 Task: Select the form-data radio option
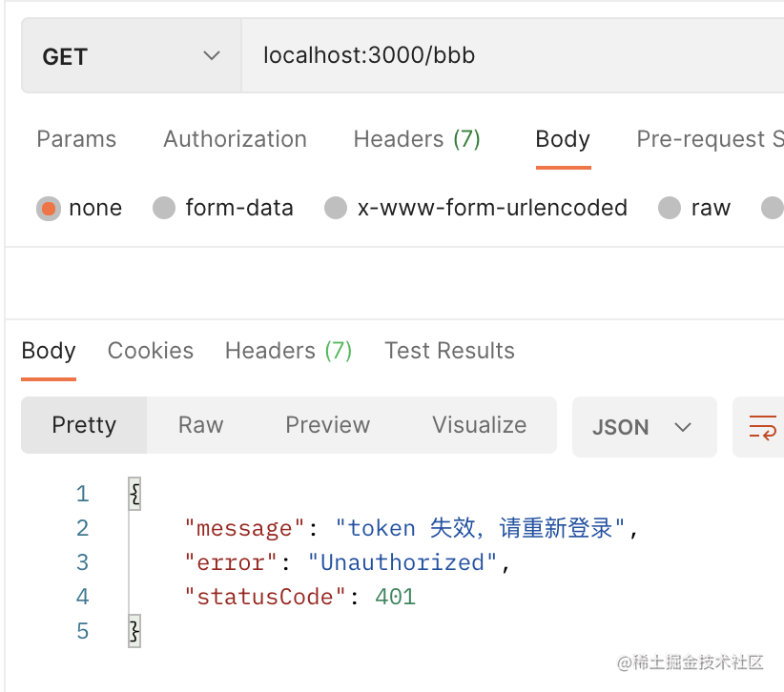165,208
